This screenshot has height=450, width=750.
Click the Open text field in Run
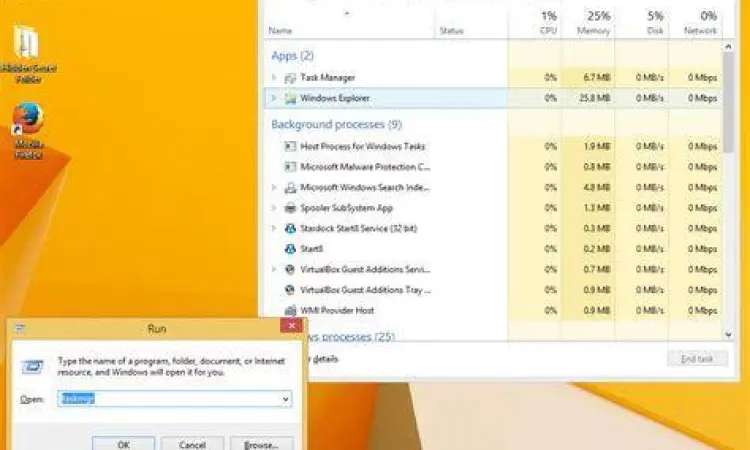coord(175,399)
